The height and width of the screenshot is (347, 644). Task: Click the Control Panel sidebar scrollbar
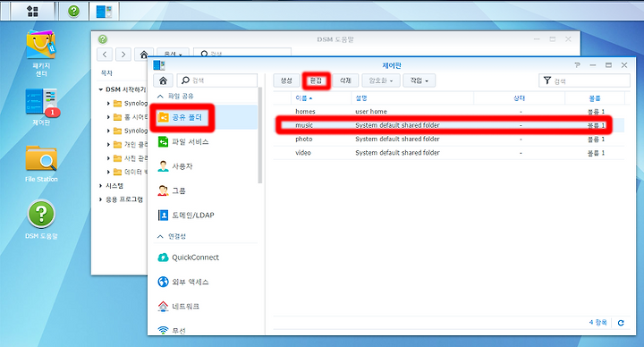coord(260,136)
